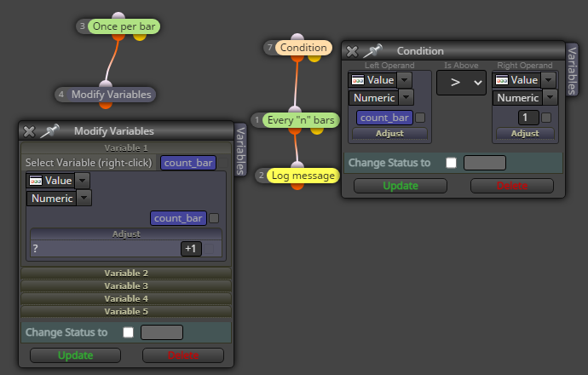Enable Change Status to in Condition panel
This screenshot has height=375, width=588.
coord(451,163)
